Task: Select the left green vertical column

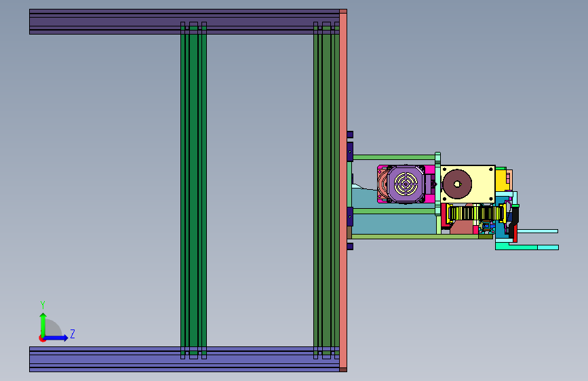Action: pyautogui.click(x=193, y=190)
